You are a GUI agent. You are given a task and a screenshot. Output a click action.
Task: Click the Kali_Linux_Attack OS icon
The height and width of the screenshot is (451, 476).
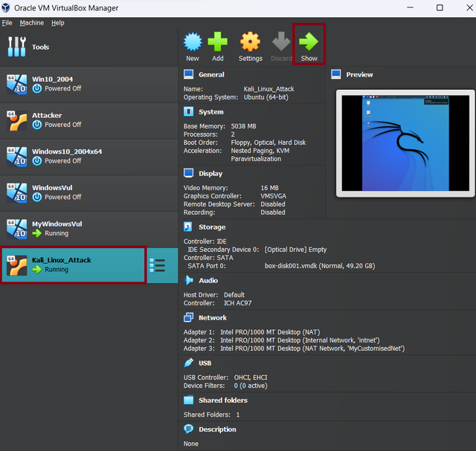tap(16, 265)
